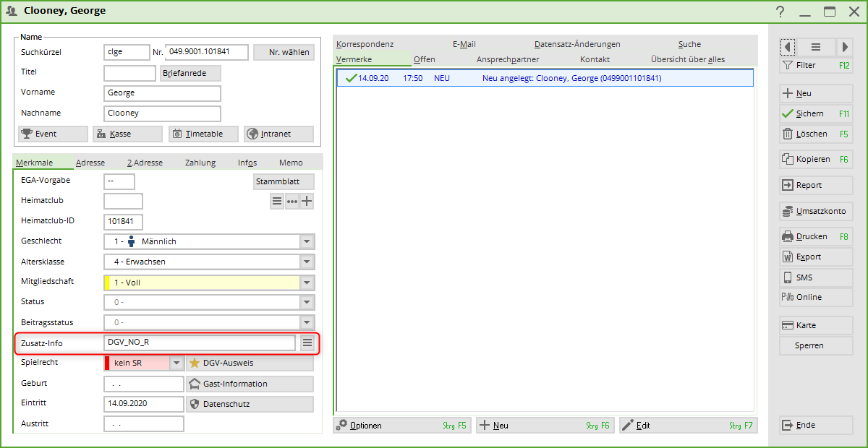Open the Report button
Screen dimensions: 868x448
click(815, 185)
